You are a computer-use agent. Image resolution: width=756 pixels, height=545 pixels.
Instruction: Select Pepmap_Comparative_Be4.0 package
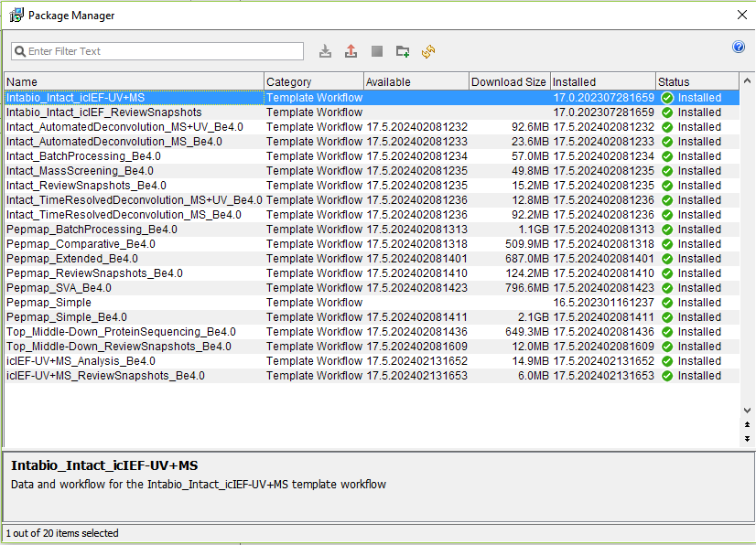click(x=372, y=244)
